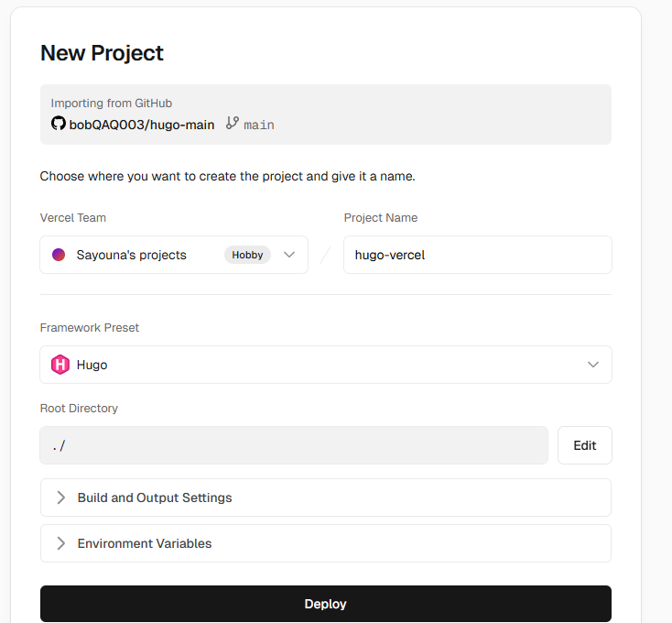Click the Hobby plan badge
Viewport: 672px width, 623px height.
(x=247, y=255)
